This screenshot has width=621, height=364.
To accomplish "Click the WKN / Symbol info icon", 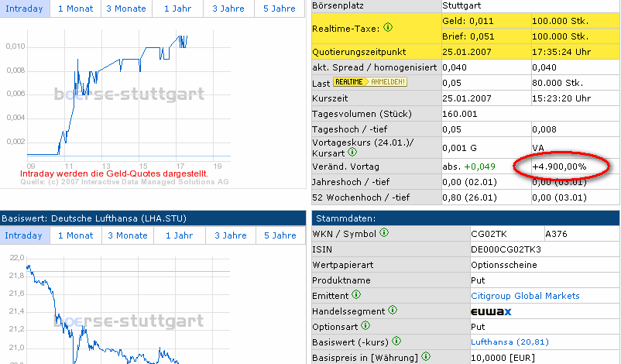I will (x=384, y=232).
